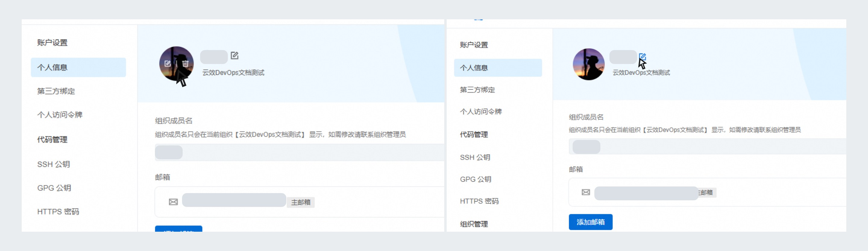Viewport: 868px width, 251px height.
Task: Click 云效DevOps文档测试 under name in left screenshot
Action: coord(233,72)
